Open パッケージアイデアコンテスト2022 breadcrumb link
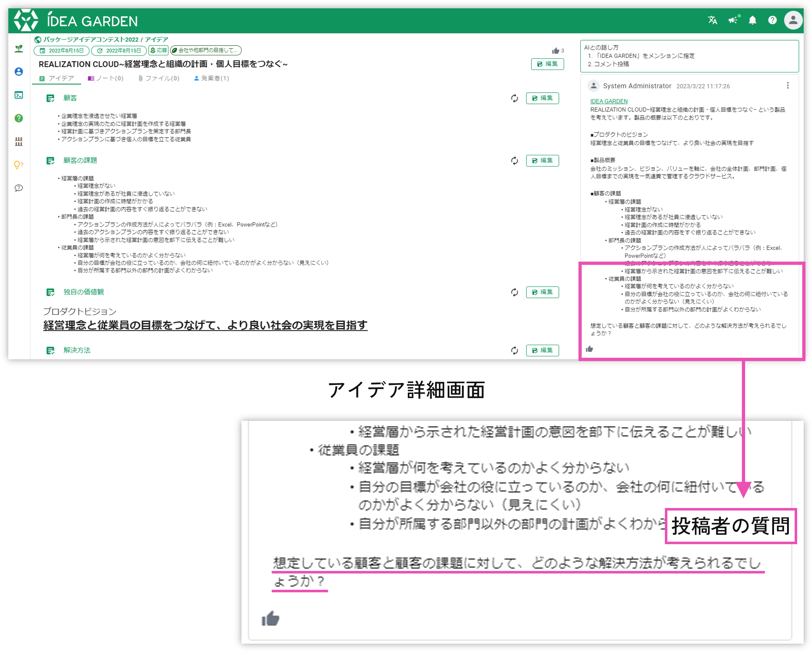812x652 pixels. point(91,39)
